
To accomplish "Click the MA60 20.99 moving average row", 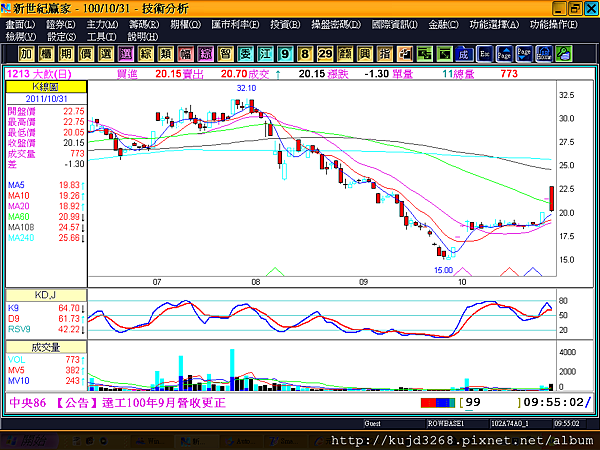I will [x=46, y=217].
